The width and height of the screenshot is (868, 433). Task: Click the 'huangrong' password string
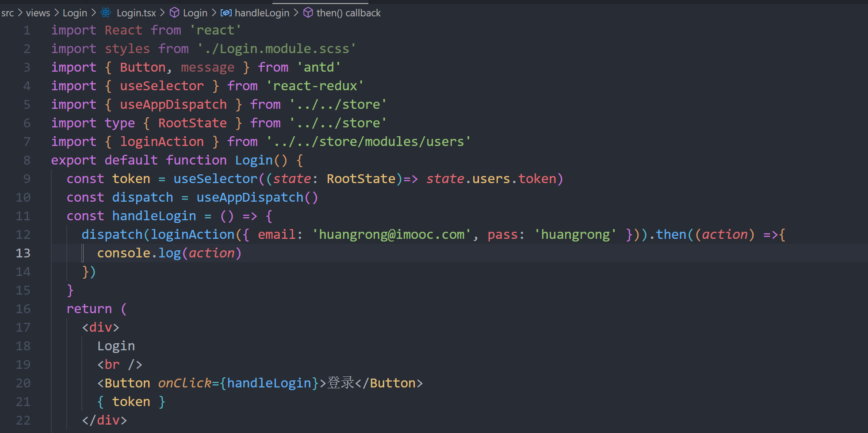point(575,234)
